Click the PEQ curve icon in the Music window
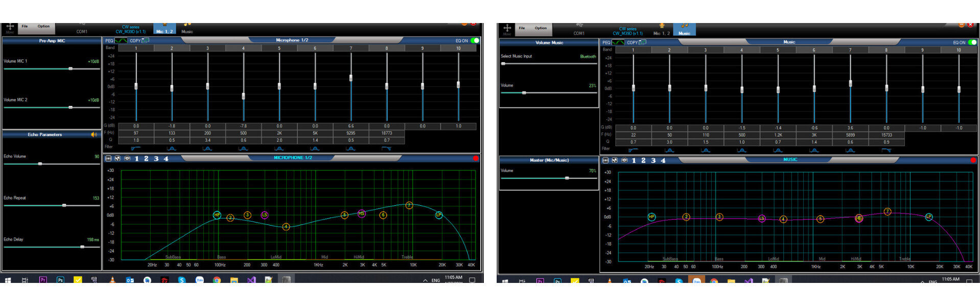 (x=618, y=42)
